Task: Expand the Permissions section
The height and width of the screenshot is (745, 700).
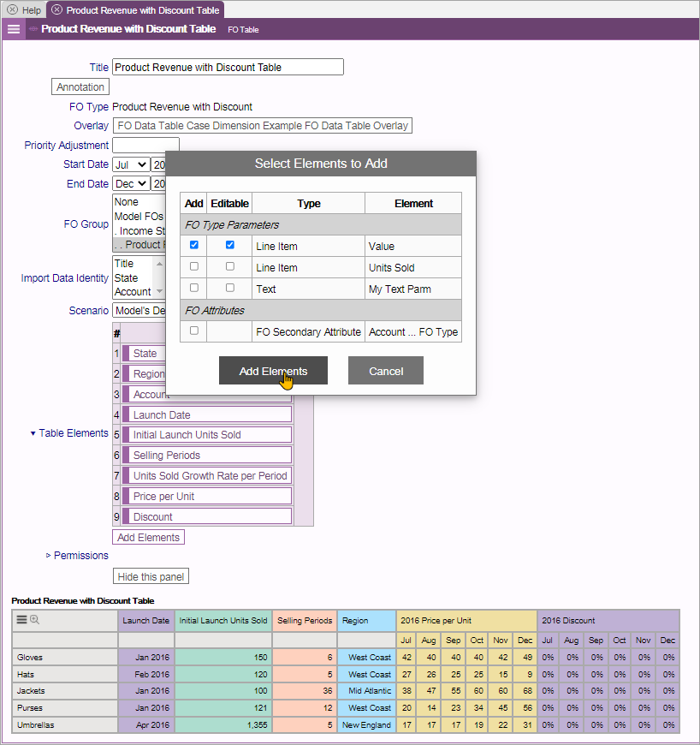Action: click(48, 556)
